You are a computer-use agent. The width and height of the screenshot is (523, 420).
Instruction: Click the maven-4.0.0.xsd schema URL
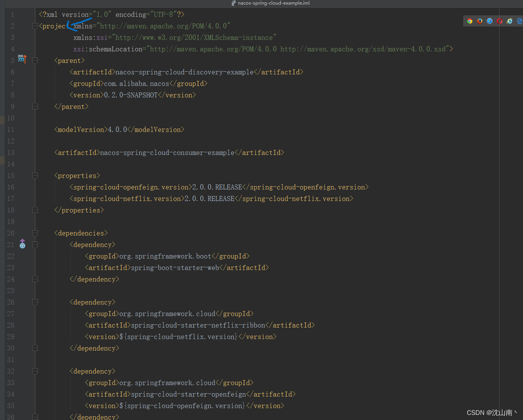click(x=363, y=49)
